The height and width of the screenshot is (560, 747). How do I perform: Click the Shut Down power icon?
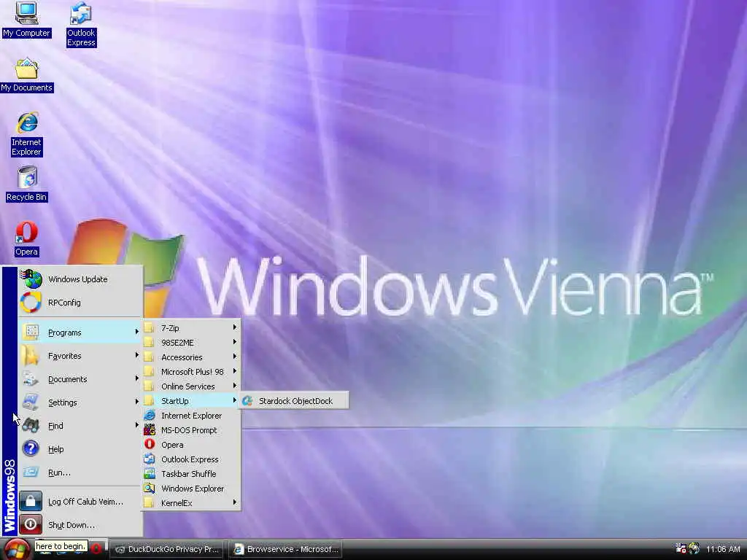pyautogui.click(x=31, y=524)
